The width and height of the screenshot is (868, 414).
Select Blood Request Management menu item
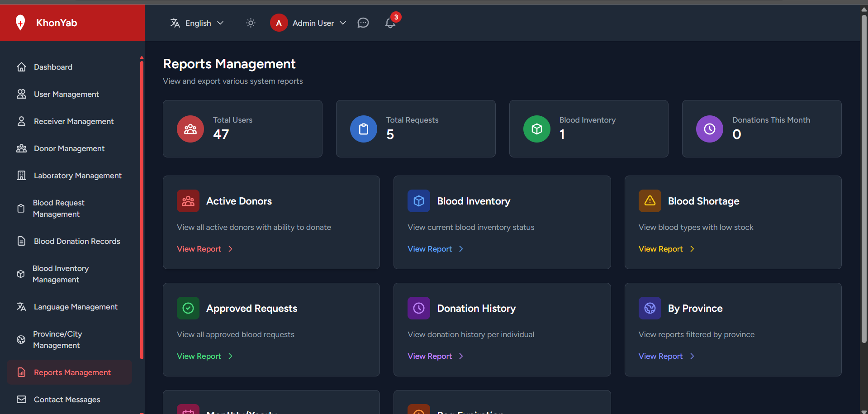click(x=69, y=209)
